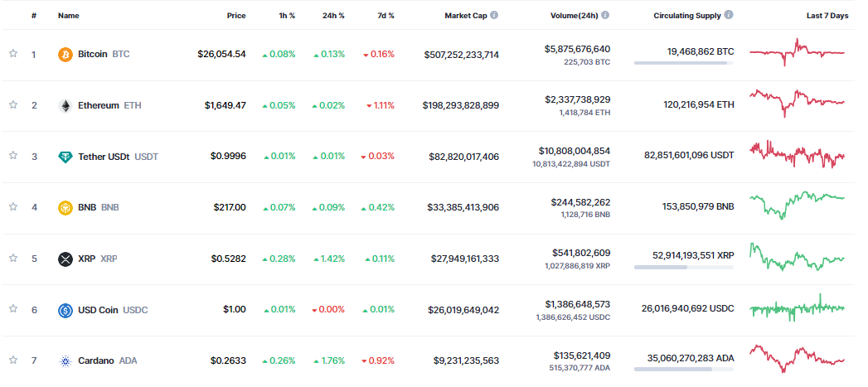The width and height of the screenshot is (868, 387).
Task: Sort by 24h % column header
Action: (334, 16)
